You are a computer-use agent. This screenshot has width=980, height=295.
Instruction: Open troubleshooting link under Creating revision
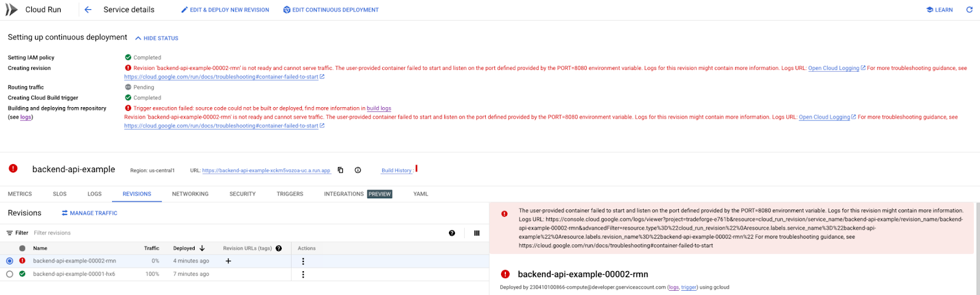224,77
